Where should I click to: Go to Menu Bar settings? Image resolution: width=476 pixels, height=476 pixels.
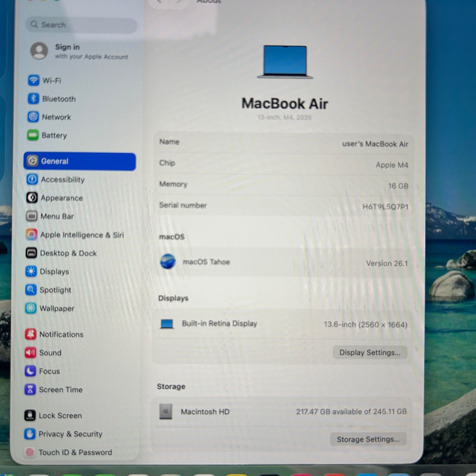tap(57, 216)
